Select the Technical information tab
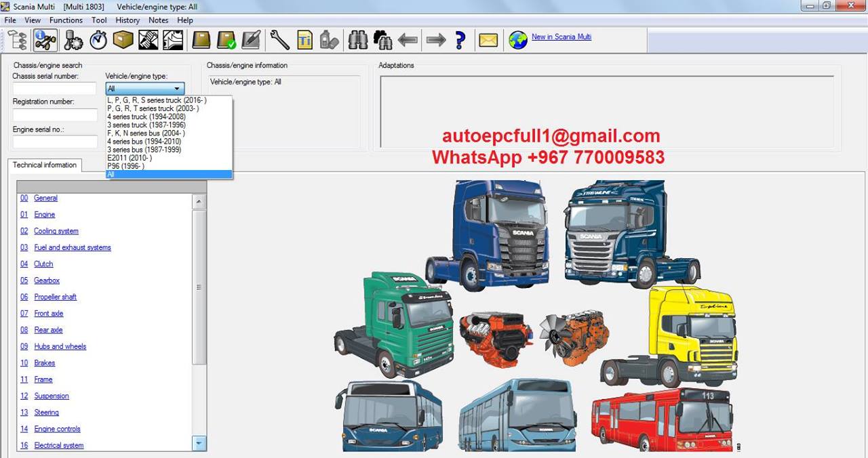 point(45,165)
